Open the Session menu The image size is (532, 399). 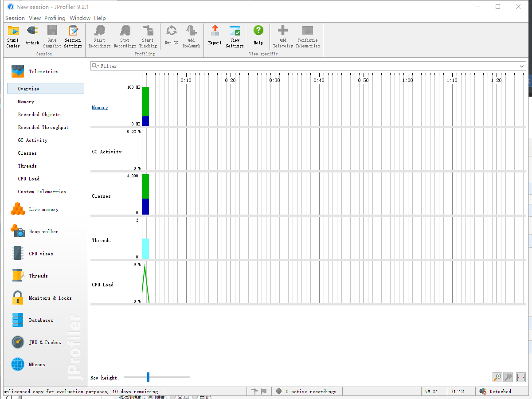(15, 18)
